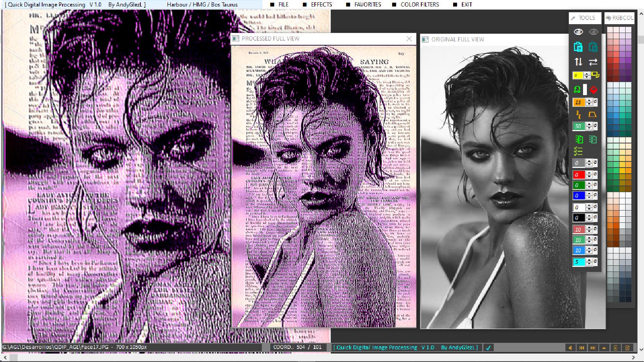
Task: Click the stepper arrows beside green 50 field
Action: coord(589,126)
